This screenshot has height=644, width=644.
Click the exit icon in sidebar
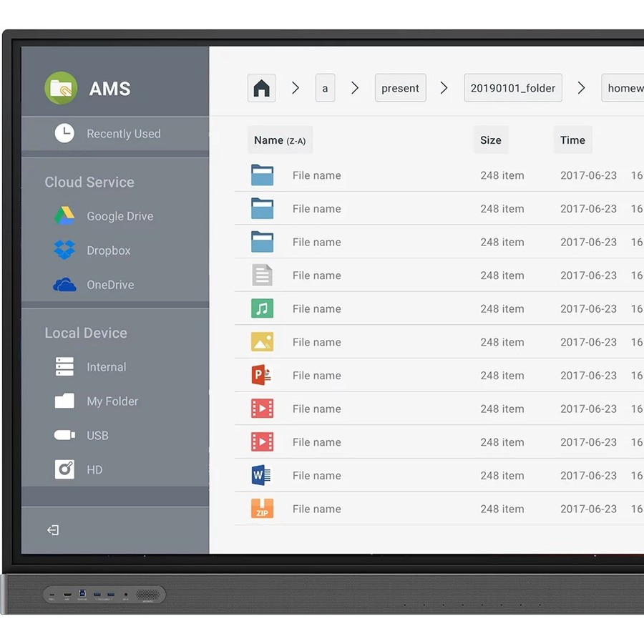point(53,530)
